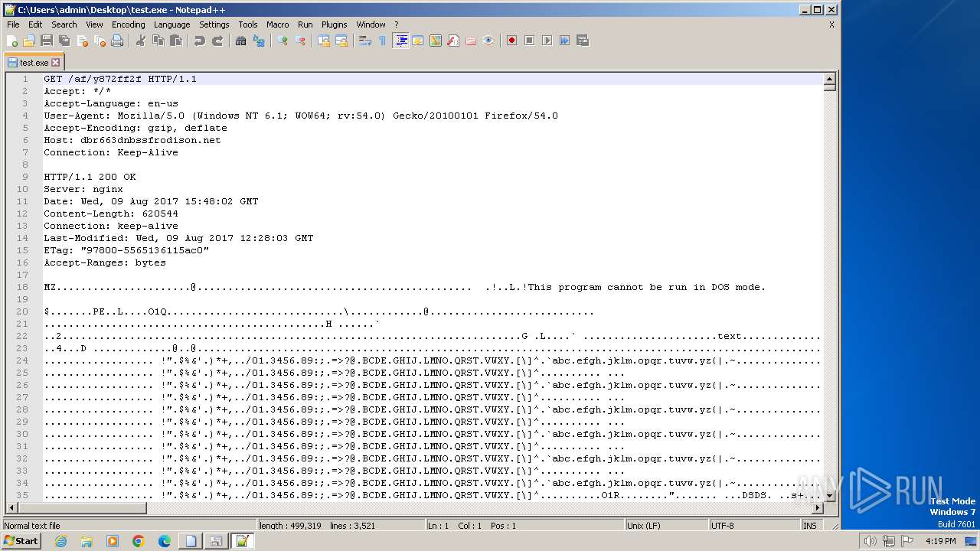
Task: Play back the recorded macro
Action: click(x=547, y=41)
